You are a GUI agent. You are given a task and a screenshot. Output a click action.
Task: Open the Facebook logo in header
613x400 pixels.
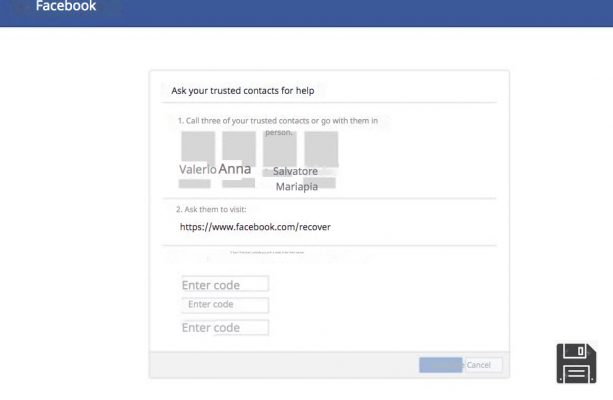tap(66, 6)
